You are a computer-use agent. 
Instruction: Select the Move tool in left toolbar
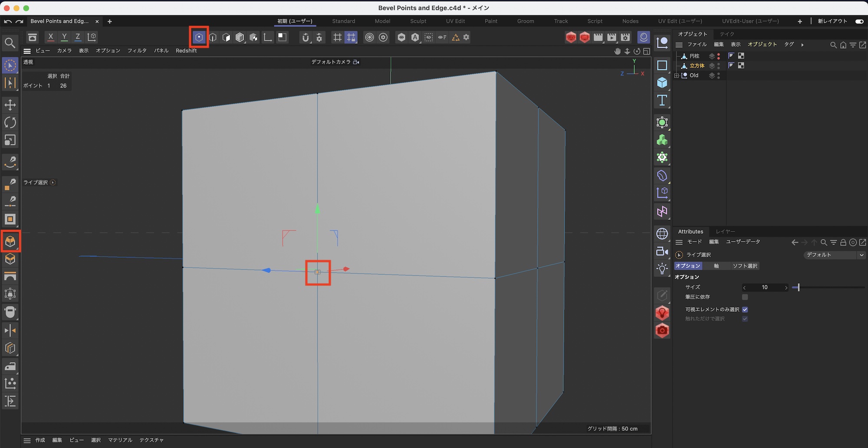10,105
